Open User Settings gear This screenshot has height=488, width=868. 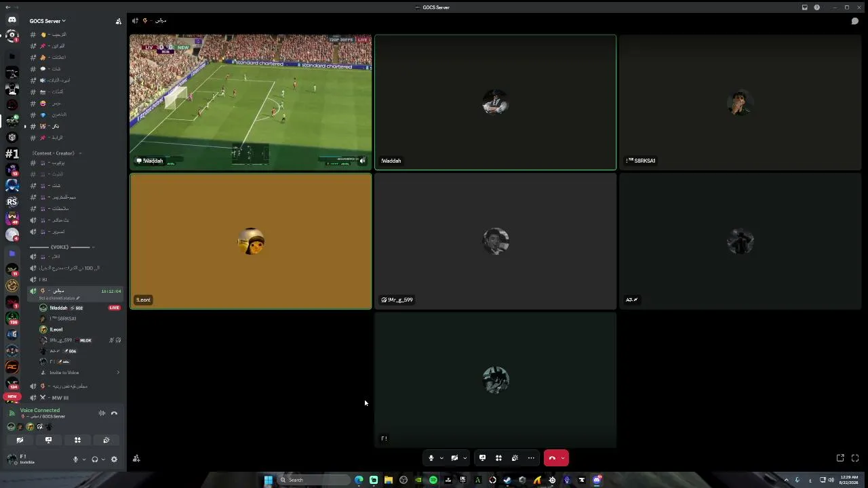[114, 459]
